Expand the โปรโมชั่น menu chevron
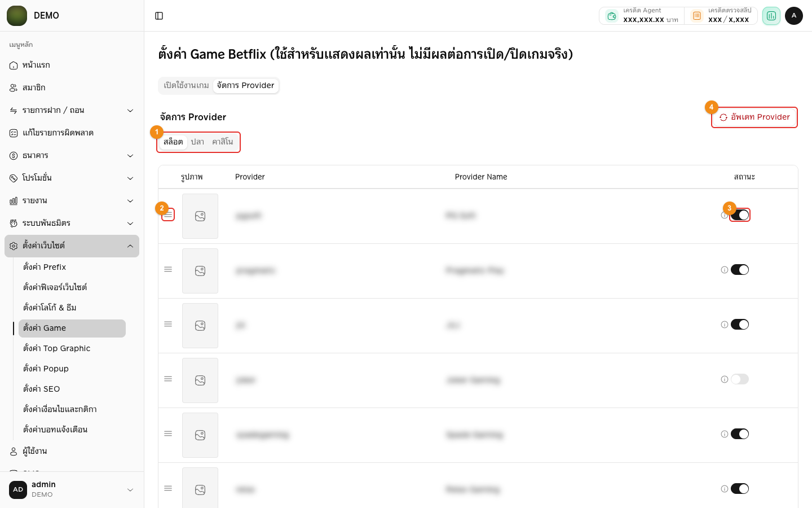Screen dimensions: 812x508 (130, 178)
